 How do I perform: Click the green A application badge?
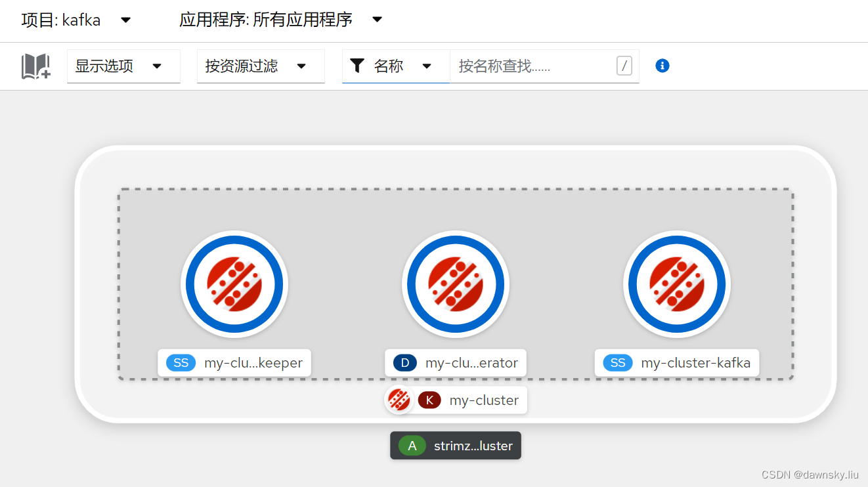click(x=412, y=446)
